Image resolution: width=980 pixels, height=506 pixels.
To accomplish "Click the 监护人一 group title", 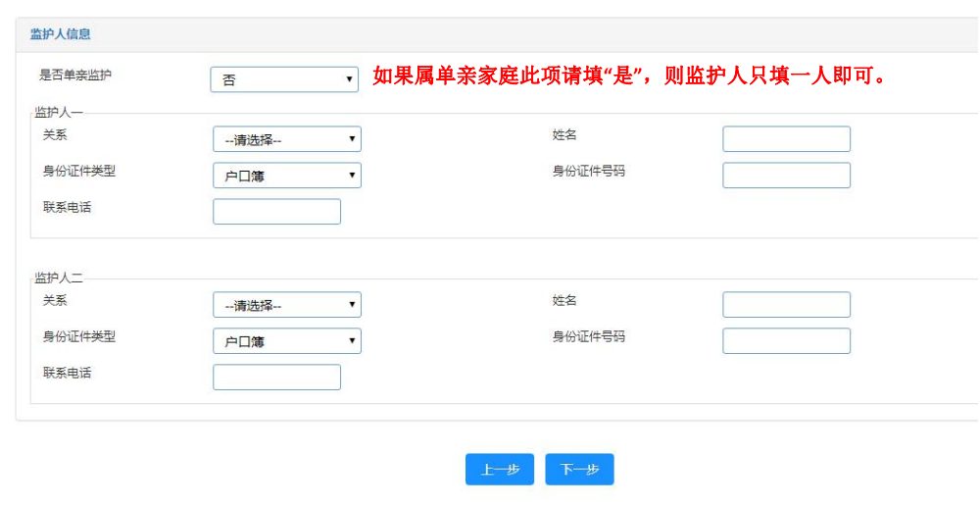I will [x=59, y=113].
